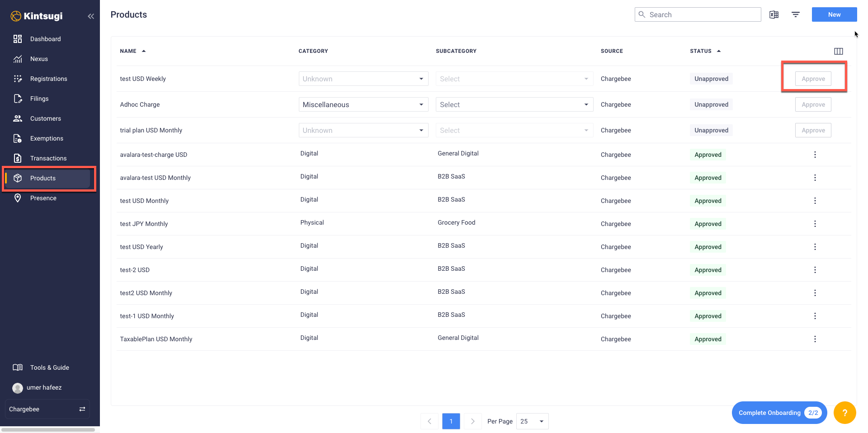Approve the trial plan USD Monthly product
This screenshot has width=868, height=433.
click(x=813, y=130)
